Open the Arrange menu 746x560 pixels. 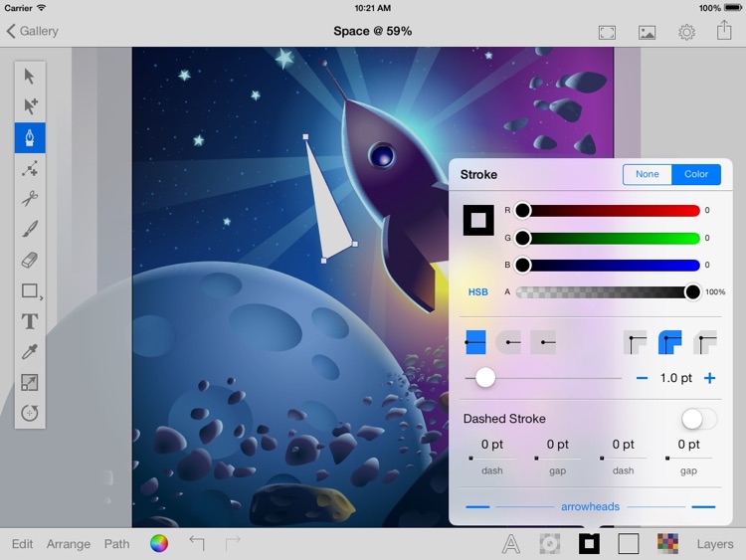[68, 544]
